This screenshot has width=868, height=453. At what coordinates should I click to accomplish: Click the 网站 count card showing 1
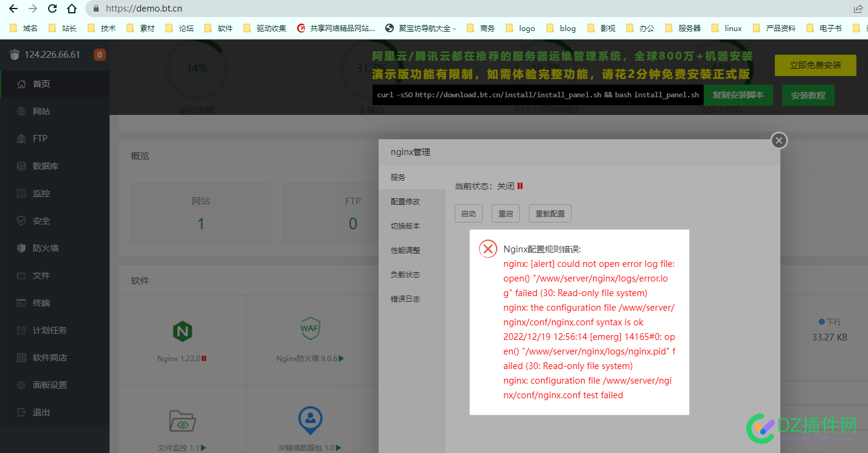(x=201, y=213)
